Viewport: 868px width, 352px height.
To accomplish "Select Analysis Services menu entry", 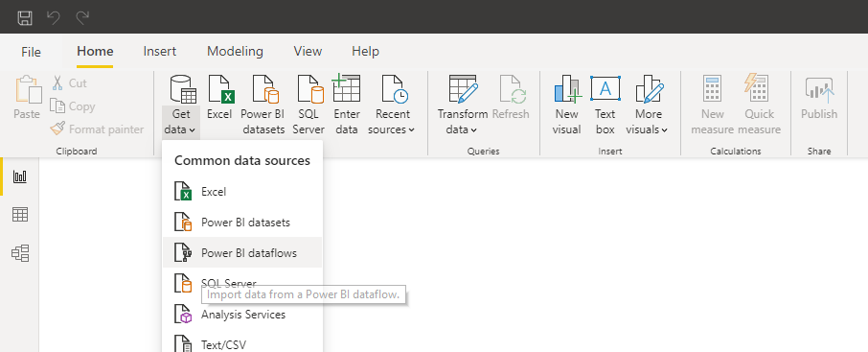I will click(242, 315).
